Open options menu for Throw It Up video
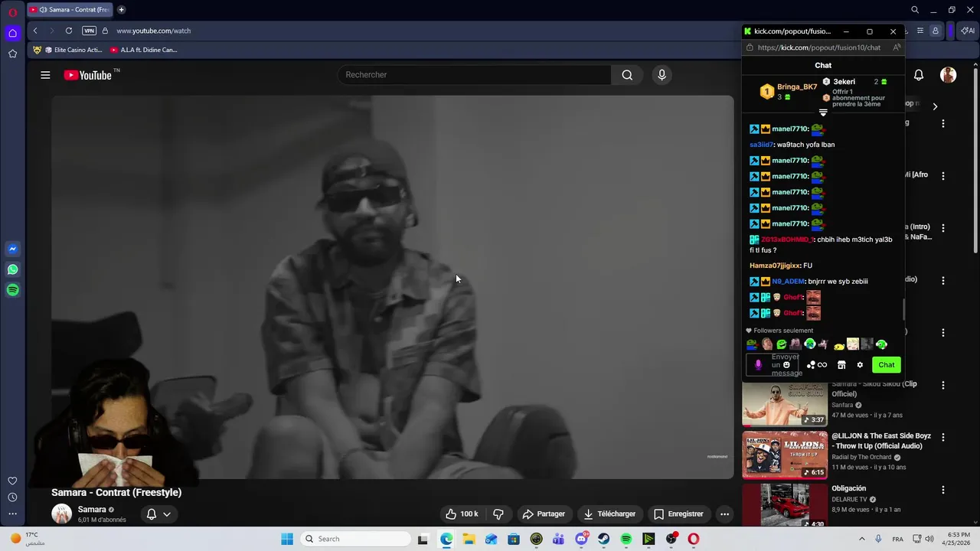 click(x=943, y=437)
